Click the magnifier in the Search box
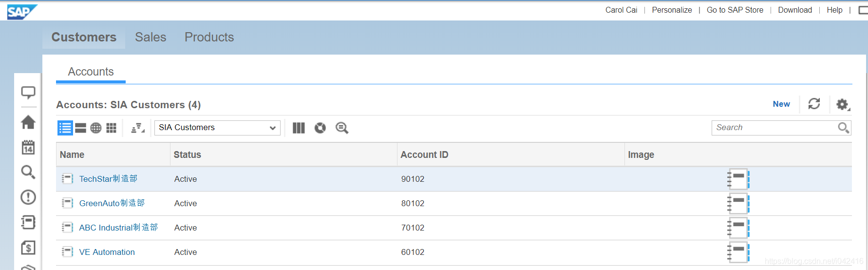 pyautogui.click(x=843, y=128)
